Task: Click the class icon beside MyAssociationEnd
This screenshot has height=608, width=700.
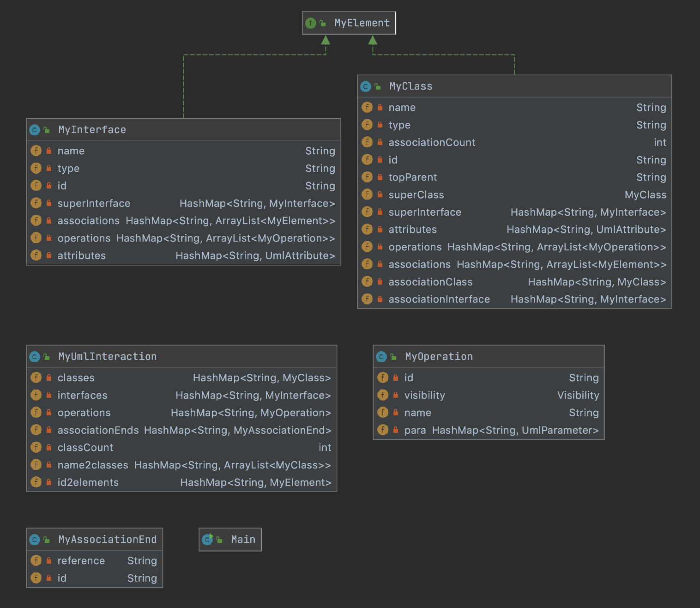Action: 35,540
